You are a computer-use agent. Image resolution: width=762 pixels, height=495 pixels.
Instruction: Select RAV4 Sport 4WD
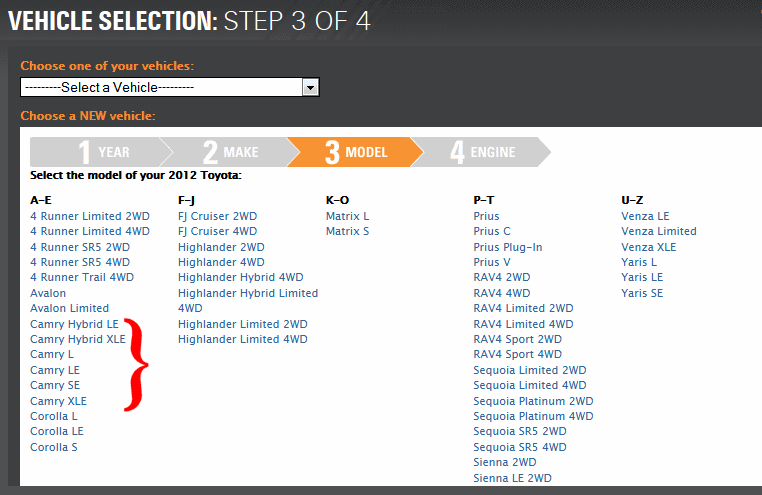tap(517, 354)
